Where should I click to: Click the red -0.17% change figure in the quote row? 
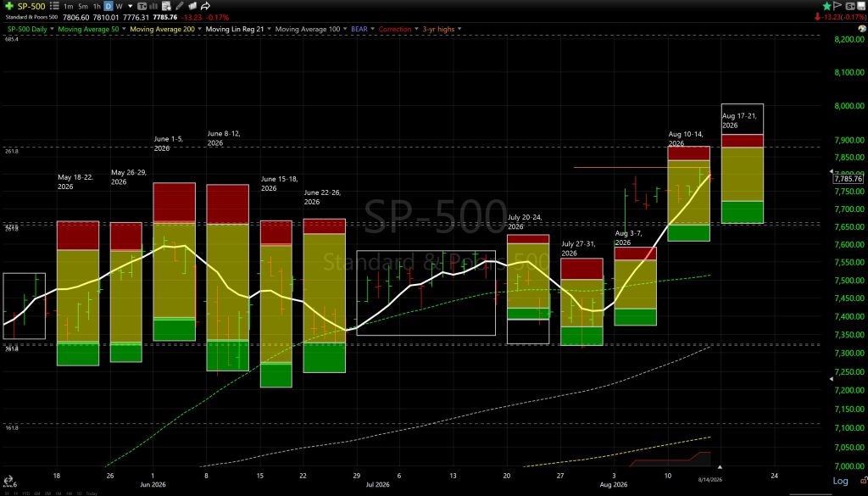pos(217,17)
